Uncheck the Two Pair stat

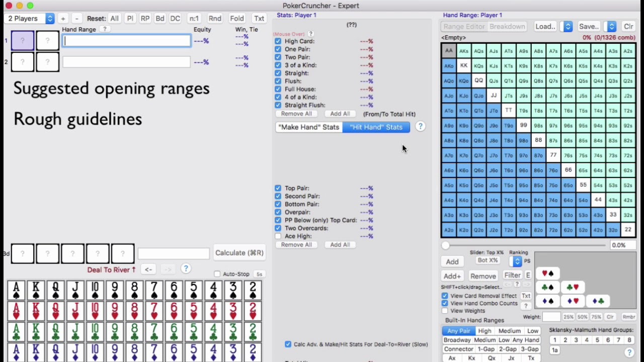click(x=278, y=57)
